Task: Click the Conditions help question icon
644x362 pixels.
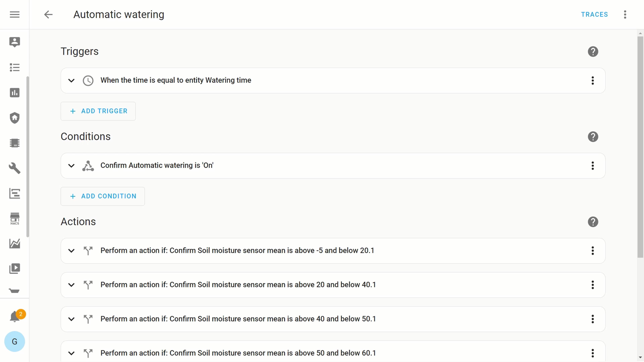Action: (593, 137)
